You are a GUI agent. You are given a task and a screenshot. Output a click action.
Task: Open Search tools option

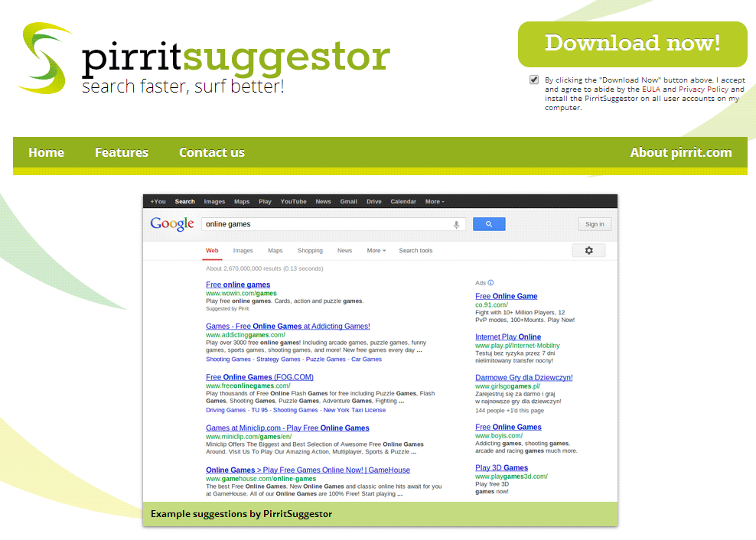[415, 251]
